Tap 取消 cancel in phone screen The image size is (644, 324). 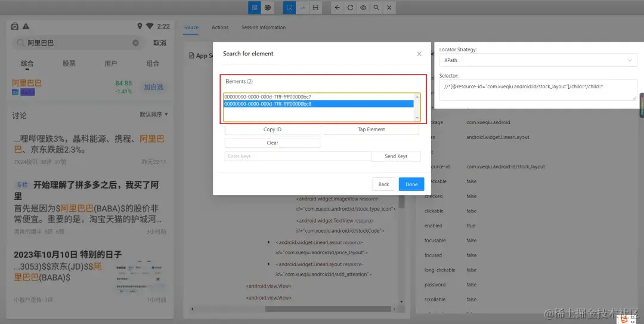point(160,43)
